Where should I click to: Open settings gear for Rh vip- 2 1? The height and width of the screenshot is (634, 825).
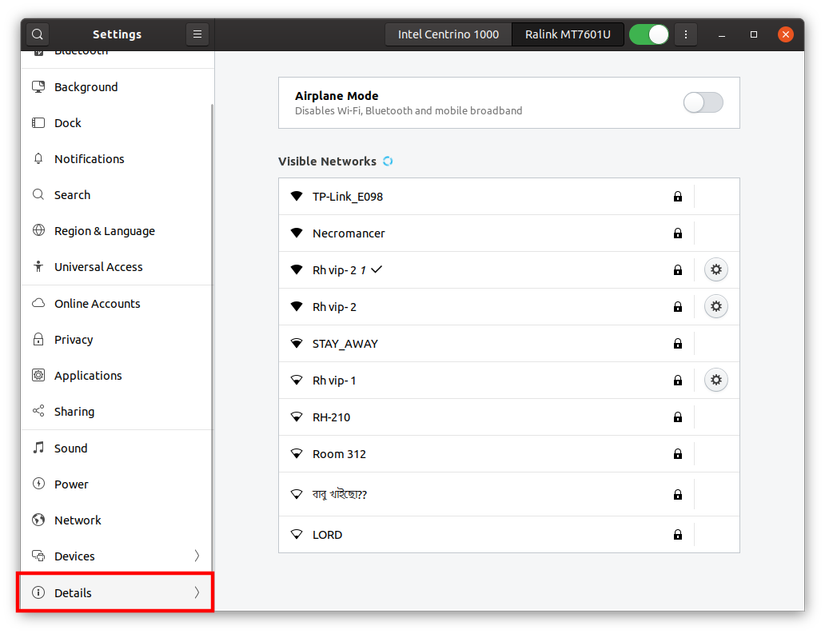[x=716, y=270]
